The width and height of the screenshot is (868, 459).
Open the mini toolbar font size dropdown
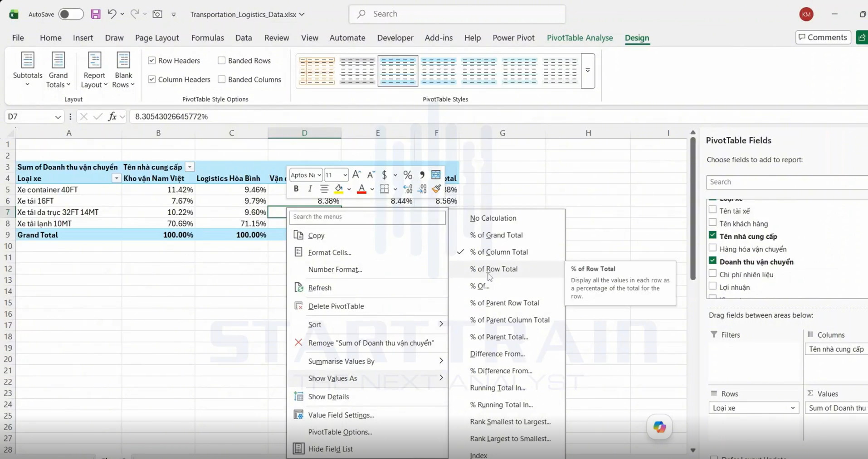(x=345, y=175)
